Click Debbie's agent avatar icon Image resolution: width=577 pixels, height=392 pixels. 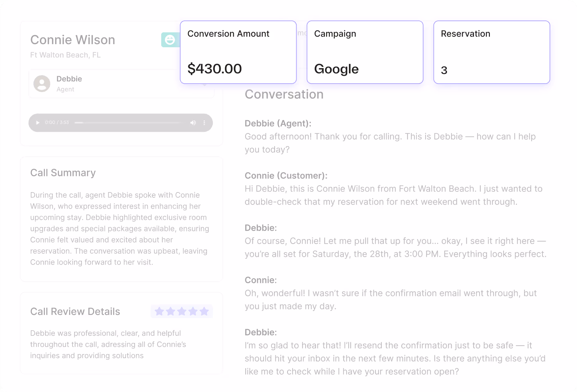[42, 84]
